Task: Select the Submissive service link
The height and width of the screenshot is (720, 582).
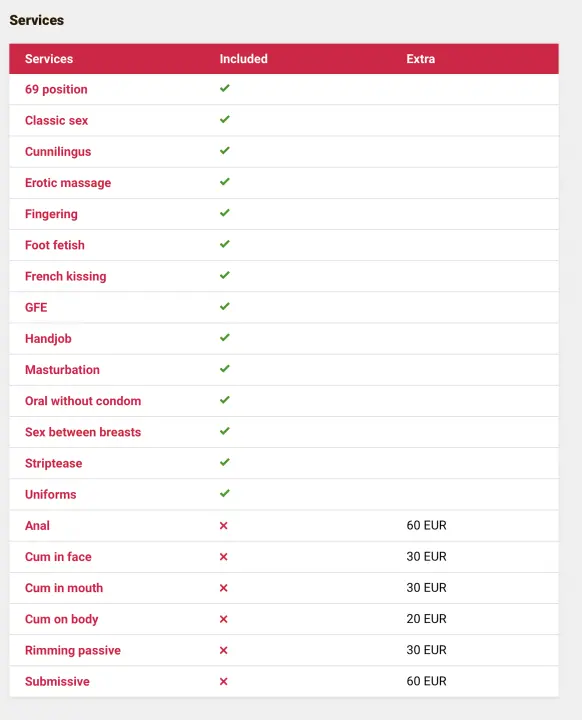Action: 57,681
